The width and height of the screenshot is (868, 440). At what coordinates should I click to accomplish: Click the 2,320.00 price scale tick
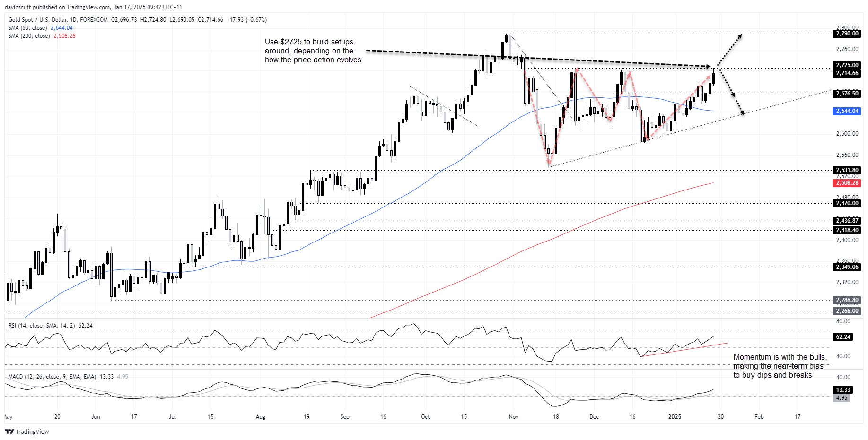pyautogui.click(x=847, y=282)
